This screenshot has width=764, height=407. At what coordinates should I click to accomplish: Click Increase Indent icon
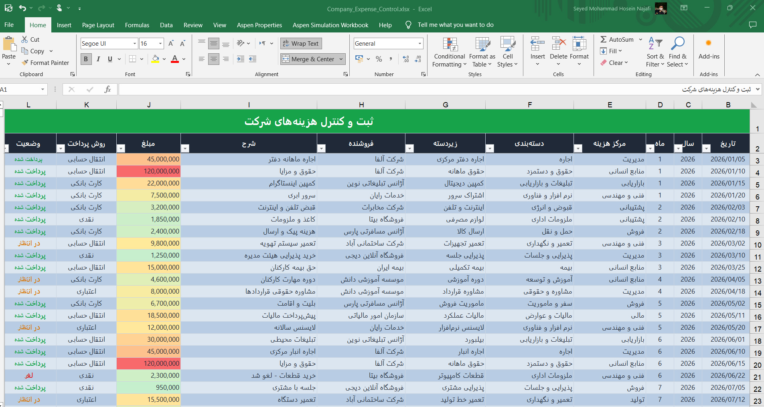tap(252, 59)
